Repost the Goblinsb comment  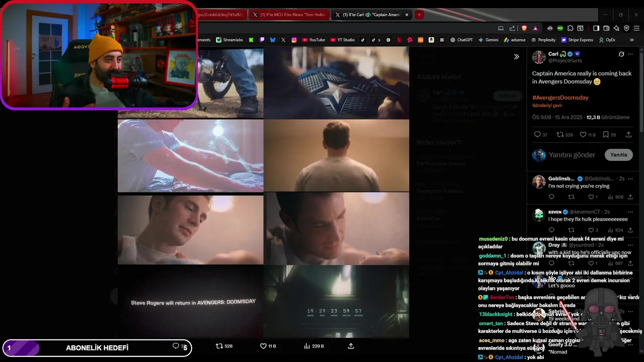(x=571, y=197)
